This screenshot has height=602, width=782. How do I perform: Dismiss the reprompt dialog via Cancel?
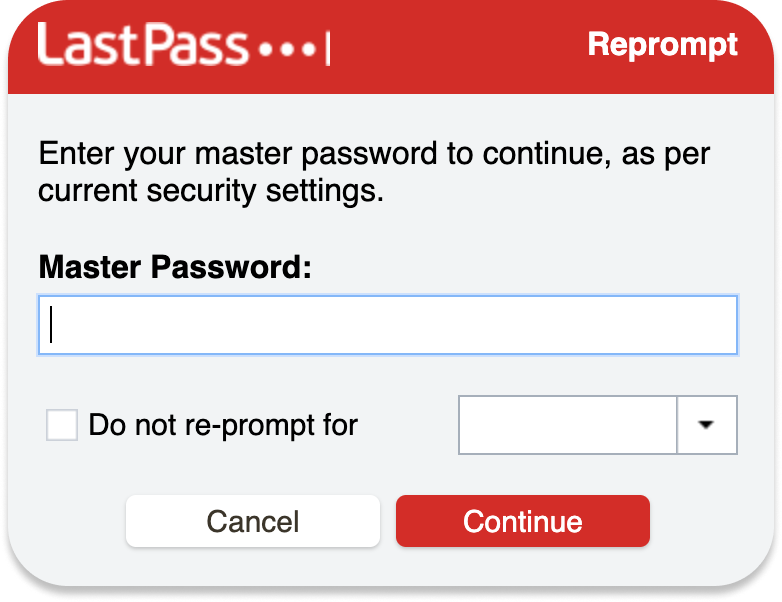pos(253,521)
